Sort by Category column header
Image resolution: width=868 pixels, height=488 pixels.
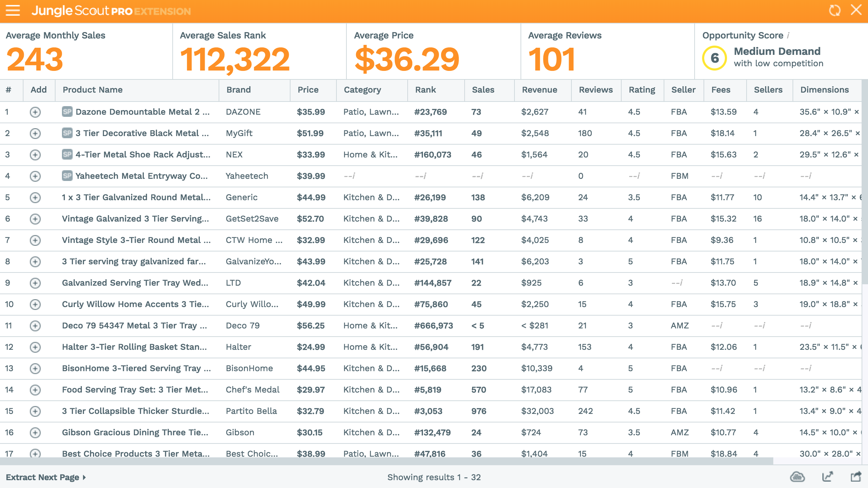click(362, 90)
